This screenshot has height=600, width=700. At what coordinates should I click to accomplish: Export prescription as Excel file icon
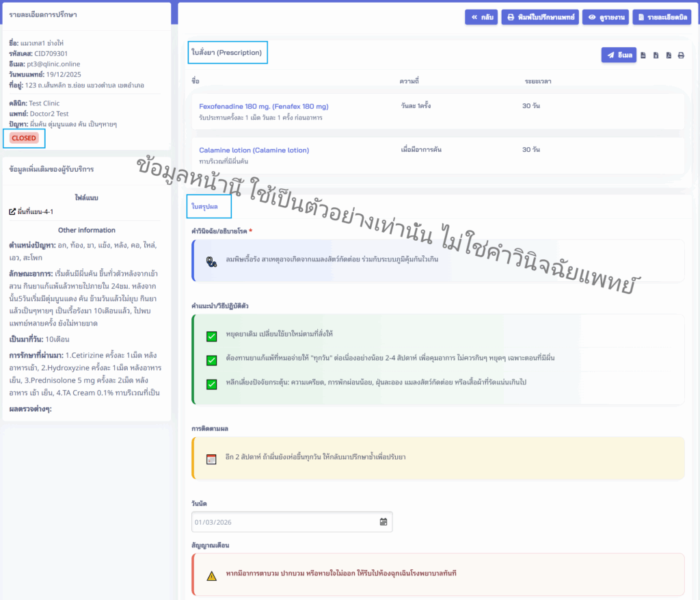pyautogui.click(x=656, y=55)
